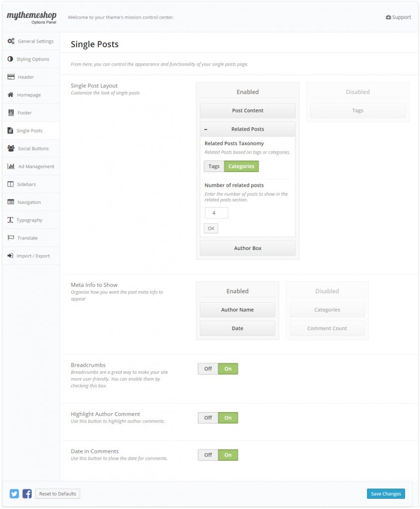Expand the Post Content block
This screenshot has width=420, height=509.
248,110
